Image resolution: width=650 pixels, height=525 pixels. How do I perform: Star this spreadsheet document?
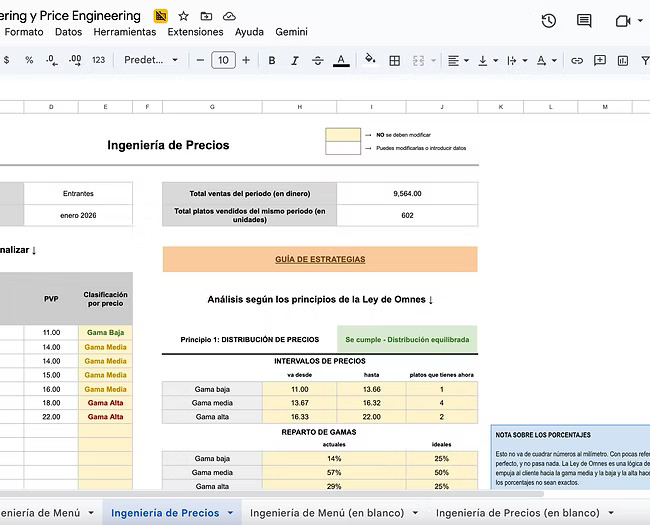(x=183, y=16)
